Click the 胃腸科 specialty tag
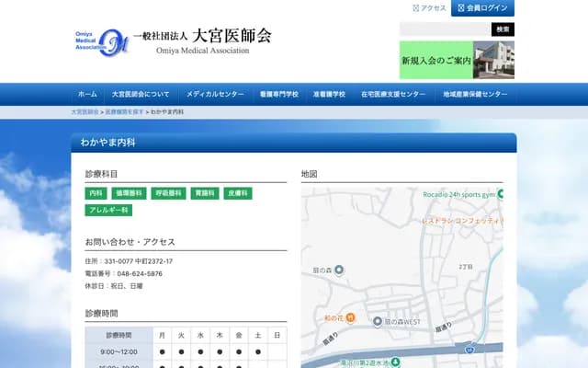This screenshot has width=588, height=368. (205, 193)
